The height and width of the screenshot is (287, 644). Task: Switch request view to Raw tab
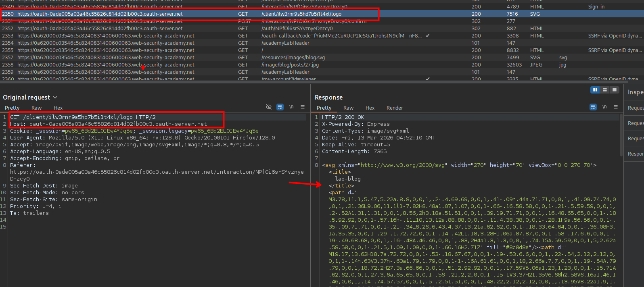point(36,108)
